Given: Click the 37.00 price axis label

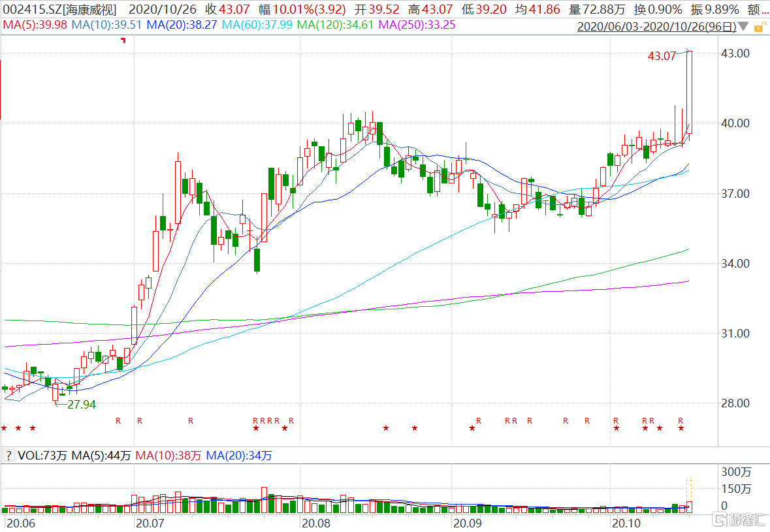Looking at the screenshot, I should pyautogui.click(x=735, y=193).
